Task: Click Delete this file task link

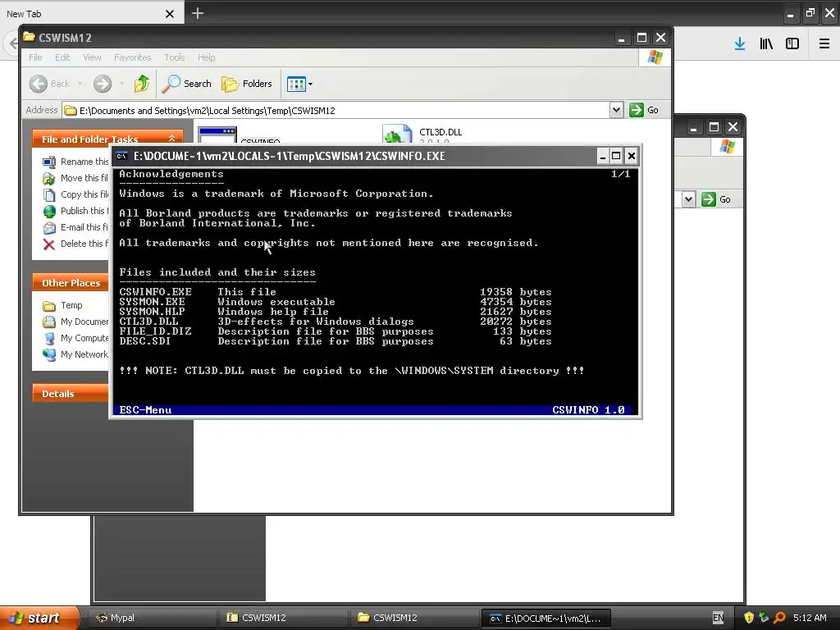Action: point(84,243)
